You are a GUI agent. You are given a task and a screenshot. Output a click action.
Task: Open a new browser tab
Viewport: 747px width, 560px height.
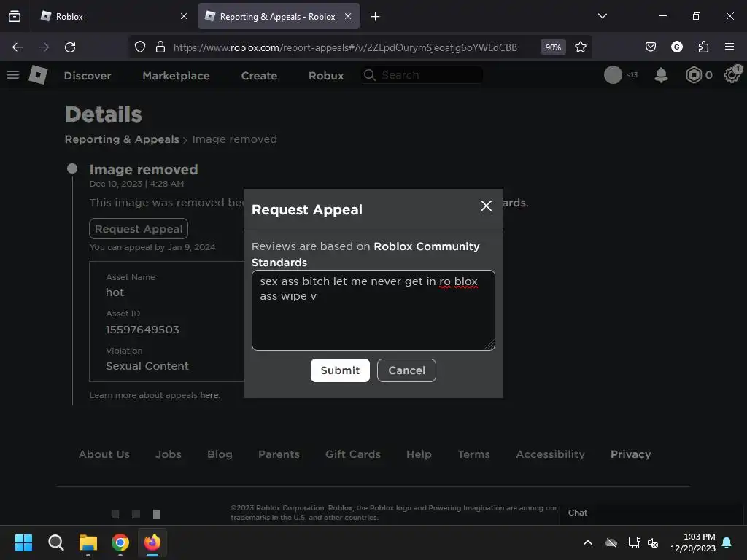(x=376, y=17)
